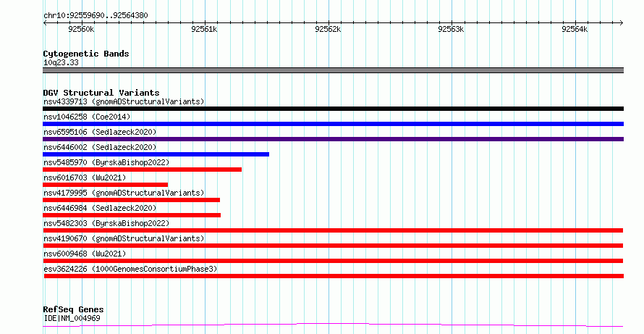Viewport: 644px width, 334px height.
Task: Select the nsv1046258 (Coe2014) blue bar
Action: [x=333, y=124]
